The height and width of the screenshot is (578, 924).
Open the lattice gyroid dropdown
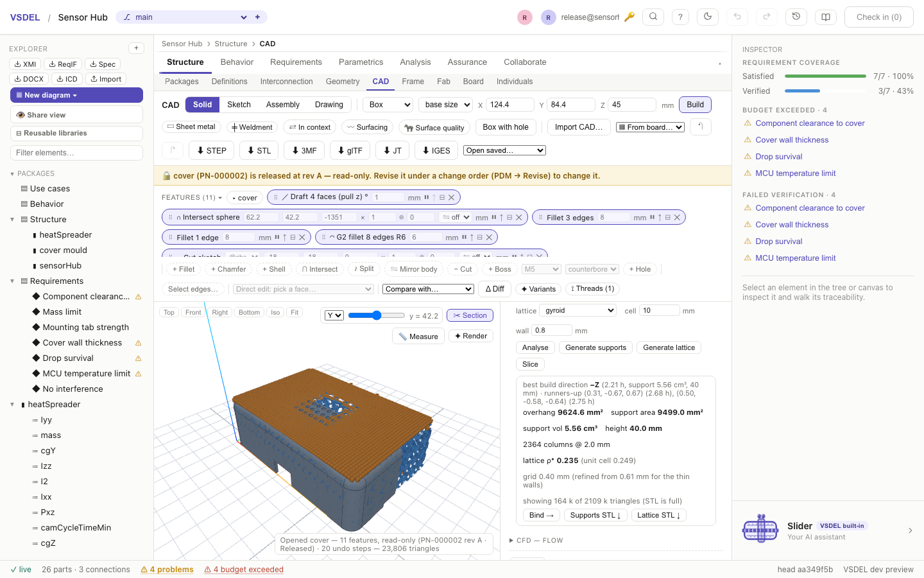[577, 311]
